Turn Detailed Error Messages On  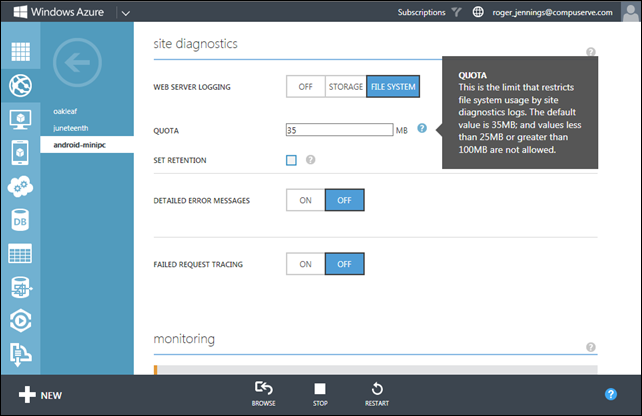point(305,200)
